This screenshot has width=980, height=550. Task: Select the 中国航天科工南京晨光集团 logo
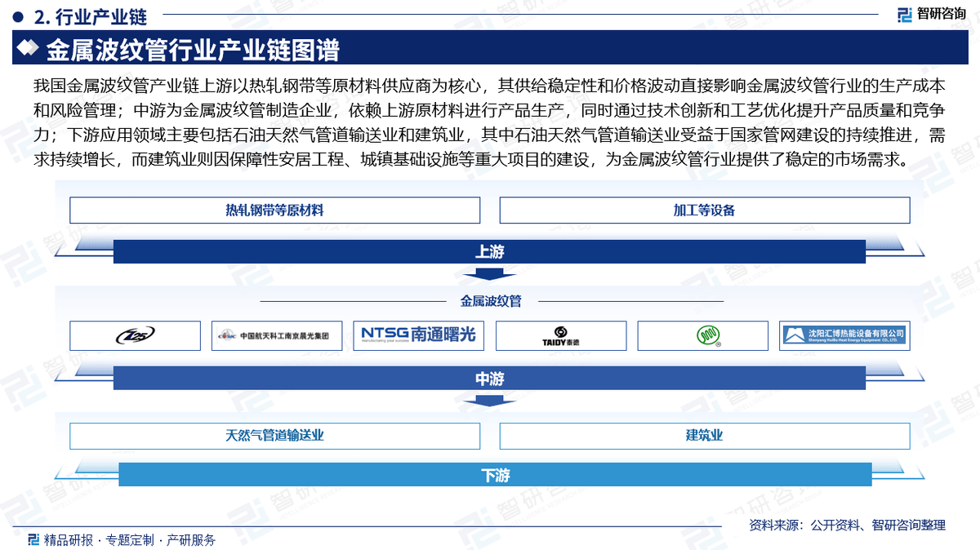pos(276,335)
